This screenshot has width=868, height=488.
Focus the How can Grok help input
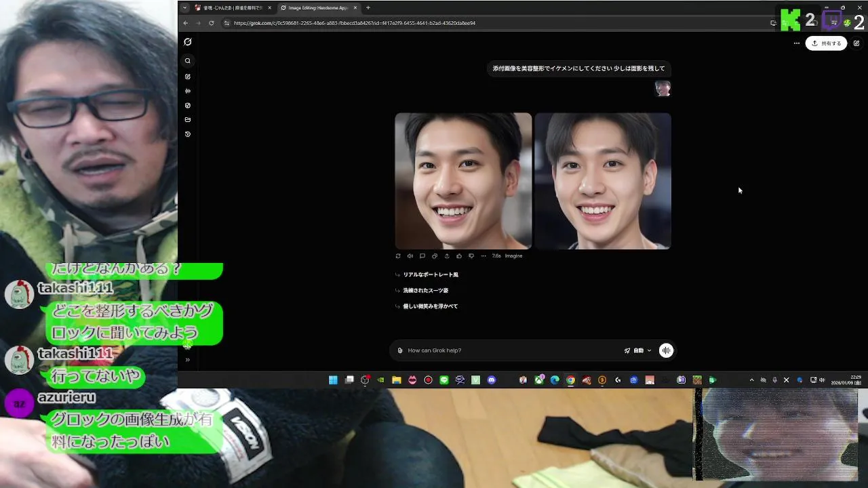[x=512, y=350]
